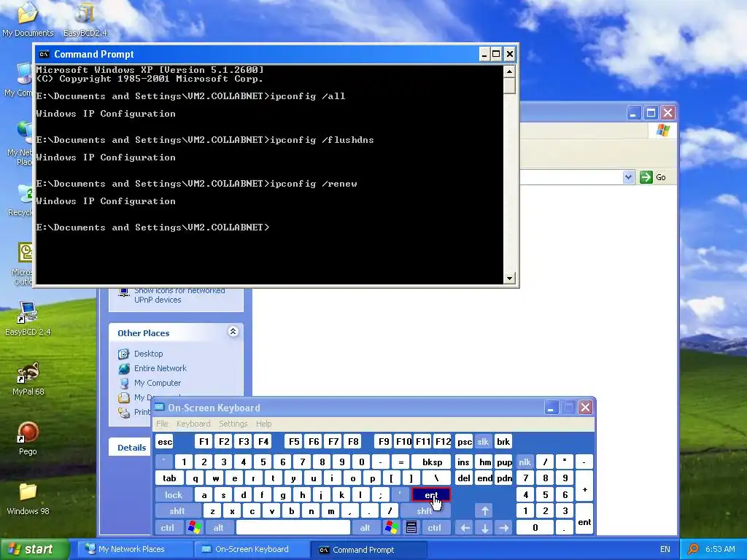Select the My Documents desktop icon

pyautogui.click(x=28, y=20)
